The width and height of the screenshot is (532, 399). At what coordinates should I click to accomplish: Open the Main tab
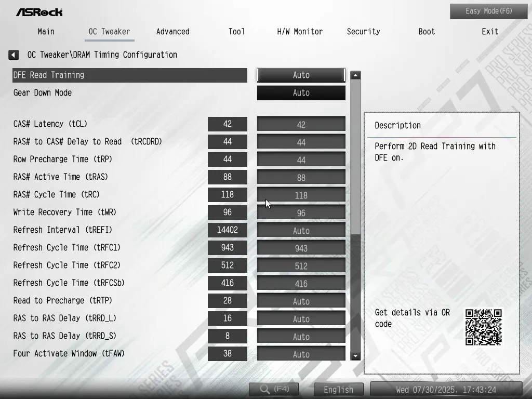[x=46, y=32]
